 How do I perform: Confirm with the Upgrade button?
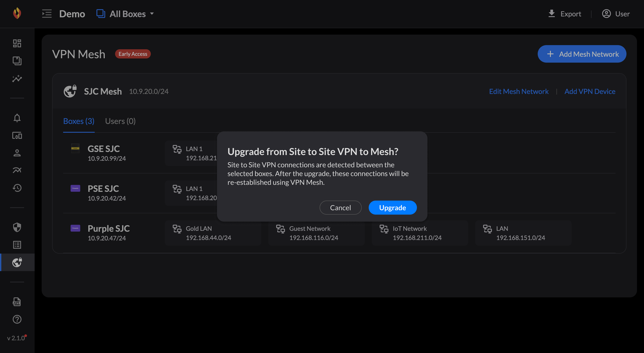(x=393, y=207)
